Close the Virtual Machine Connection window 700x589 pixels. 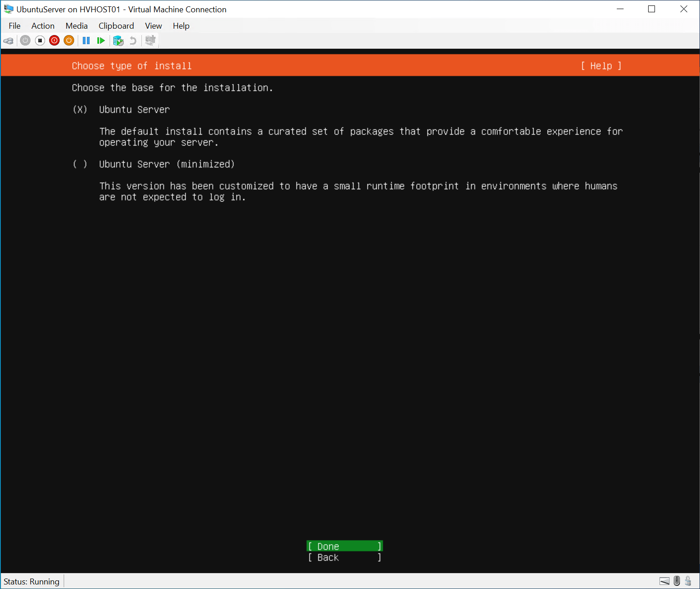(x=683, y=9)
